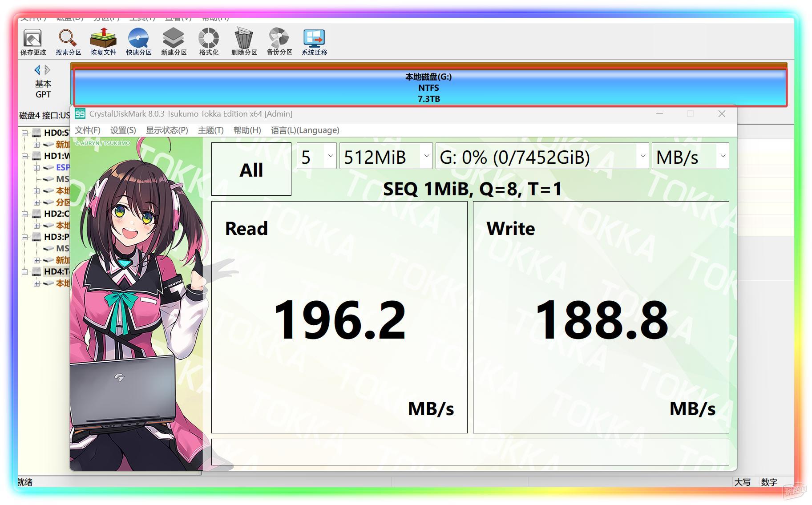Click the 新建分区 new partition icon
Screen dimensions: 812x505
pyautogui.click(x=174, y=42)
